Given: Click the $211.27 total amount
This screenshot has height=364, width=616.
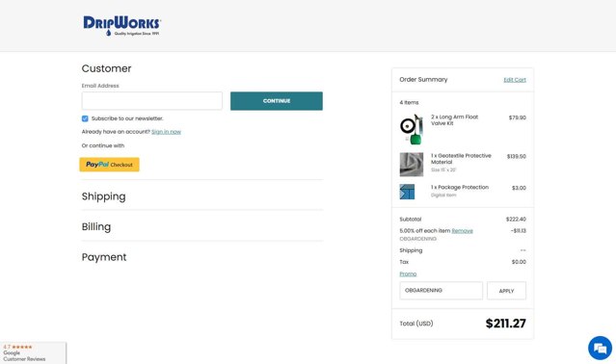Looking at the screenshot, I should pyautogui.click(x=505, y=324).
